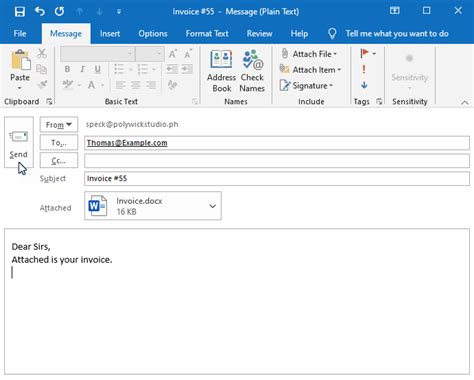Click the To field with Thomas@Example.com
The image size is (474, 380).
pos(277,143)
